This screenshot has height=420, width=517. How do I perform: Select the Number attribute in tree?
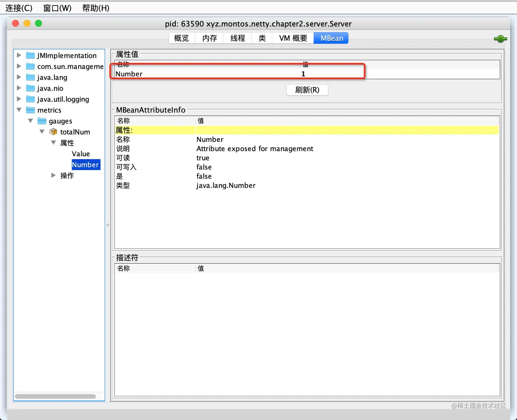85,165
